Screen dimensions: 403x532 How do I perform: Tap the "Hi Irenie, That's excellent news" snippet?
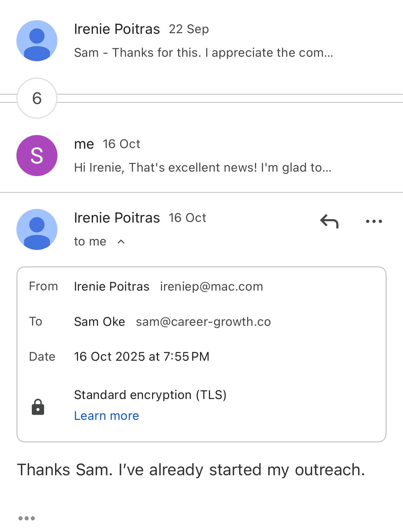click(x=203, y=168)
